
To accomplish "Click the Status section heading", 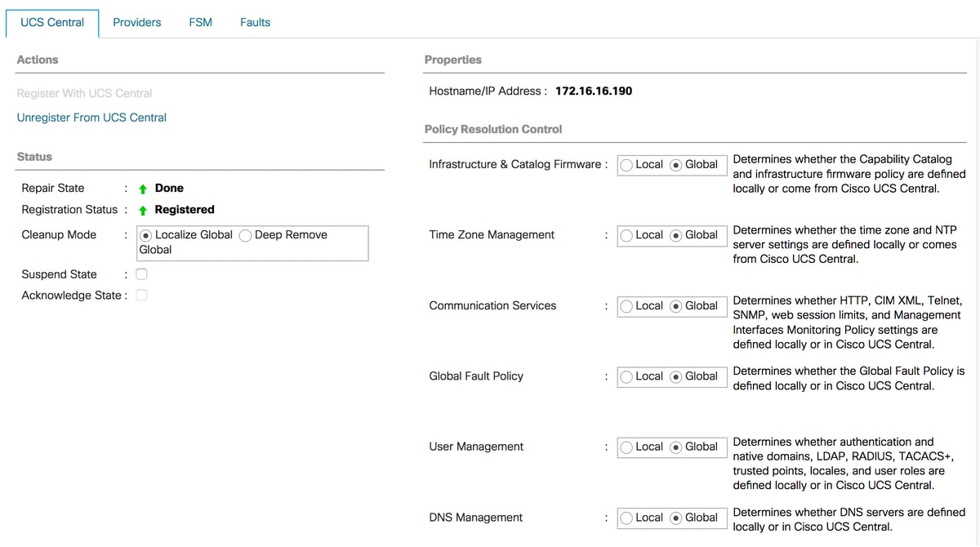I will pyautogui.click(x=34, y=156).
